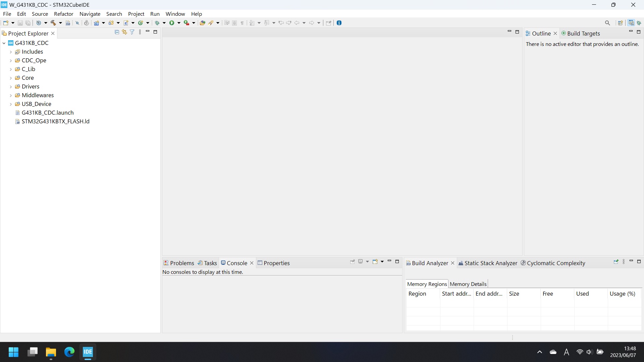Run the project with green play icon
The height and width of the screenshot is (362, 644).
tap(172, 23)
